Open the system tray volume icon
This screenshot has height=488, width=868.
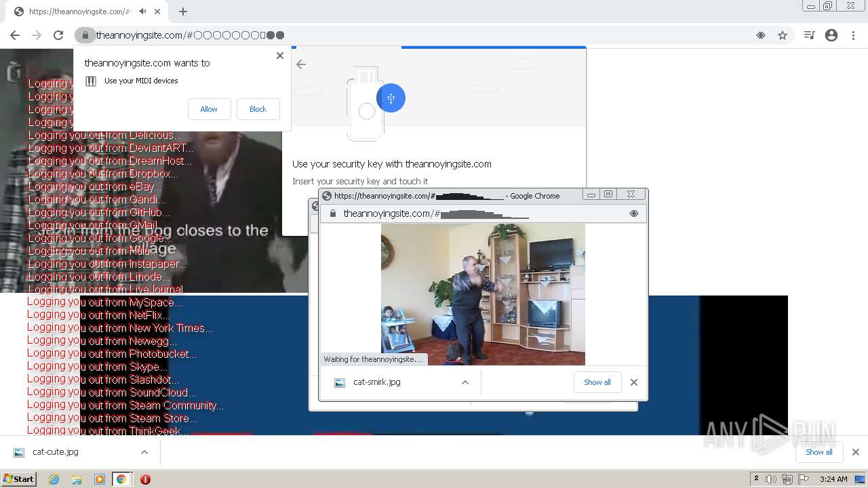coord(771,479)
